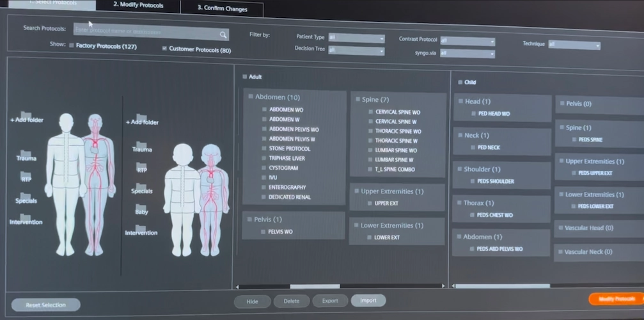Image resolution: width=644 pixels, height=320 pixels.
Task: Go to Select Protocols tab
Action: point(52,4)
